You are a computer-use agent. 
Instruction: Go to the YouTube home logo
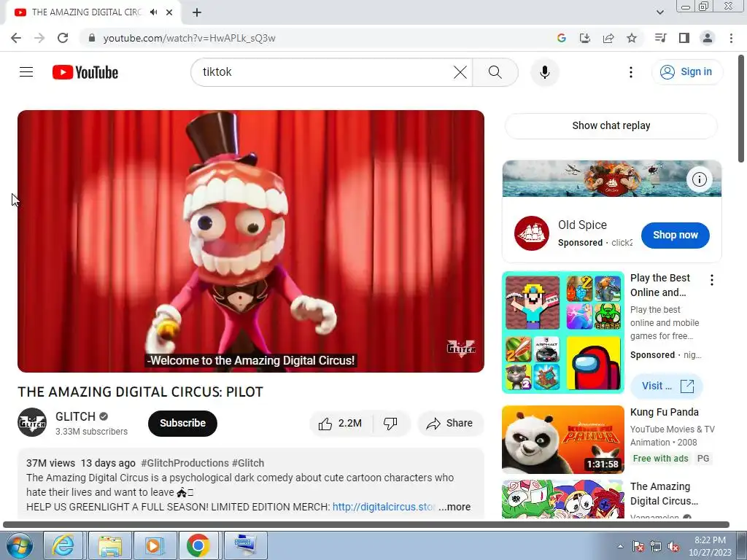[x=85, y=72]
